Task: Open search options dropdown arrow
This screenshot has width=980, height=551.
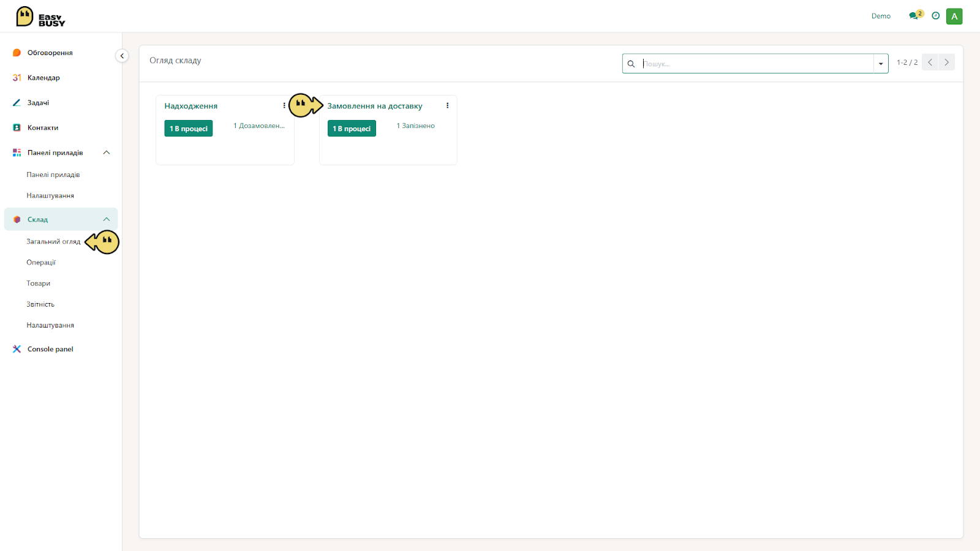Action: (881, 64)
